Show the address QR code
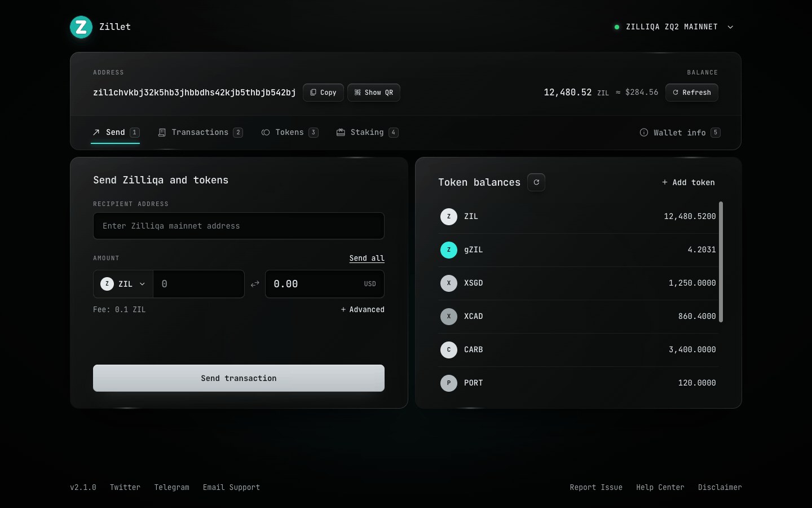Viewport: 812px width, 508px height. coord(374,93)
